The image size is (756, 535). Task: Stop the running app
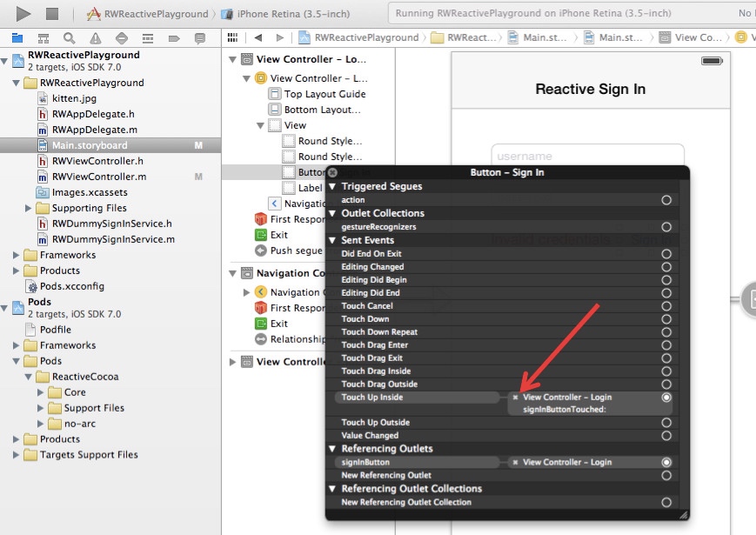point(52,14)
